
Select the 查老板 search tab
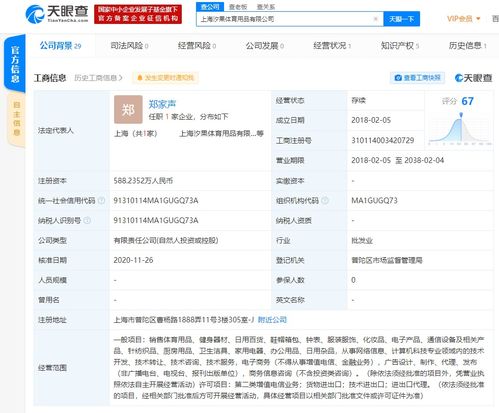pos(238,7)
